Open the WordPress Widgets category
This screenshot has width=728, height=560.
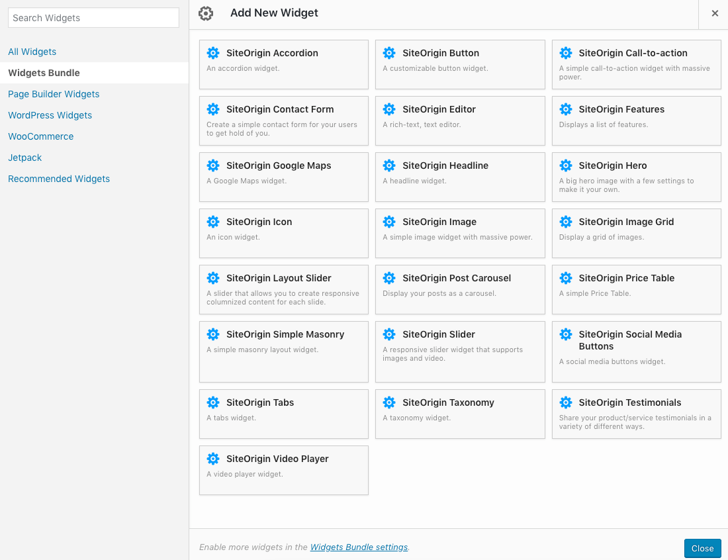point(50,115)
